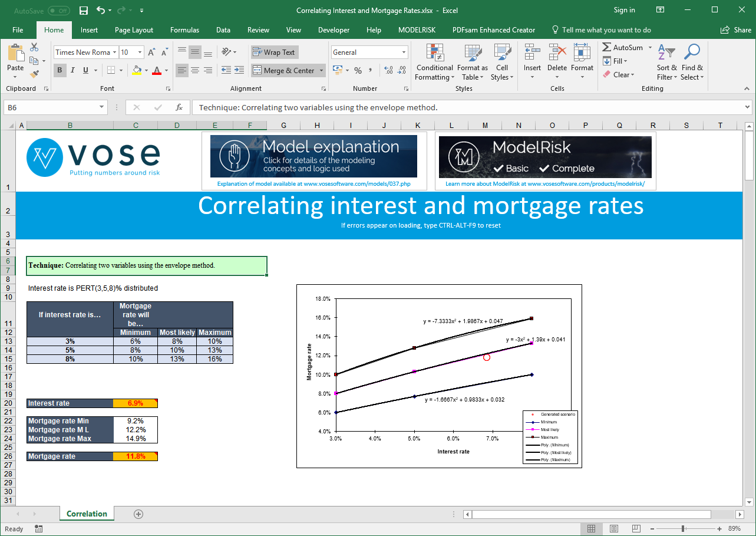756x536 pixels.
Task: Click the Save icon in Quick Access Toolbar
Action: click(83, 10)
